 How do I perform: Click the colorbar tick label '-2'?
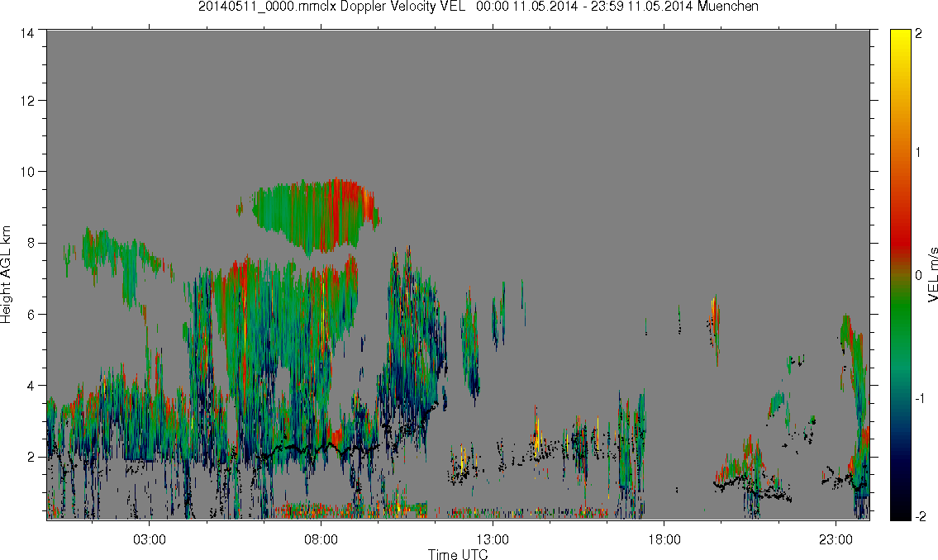(x=920, y=515)
